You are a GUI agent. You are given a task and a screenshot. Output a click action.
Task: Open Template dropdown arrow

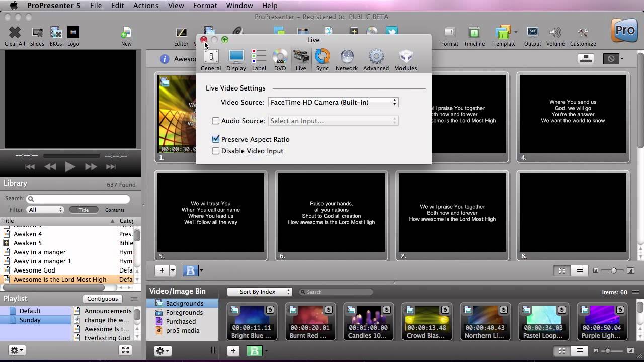[x=516, y=32]
